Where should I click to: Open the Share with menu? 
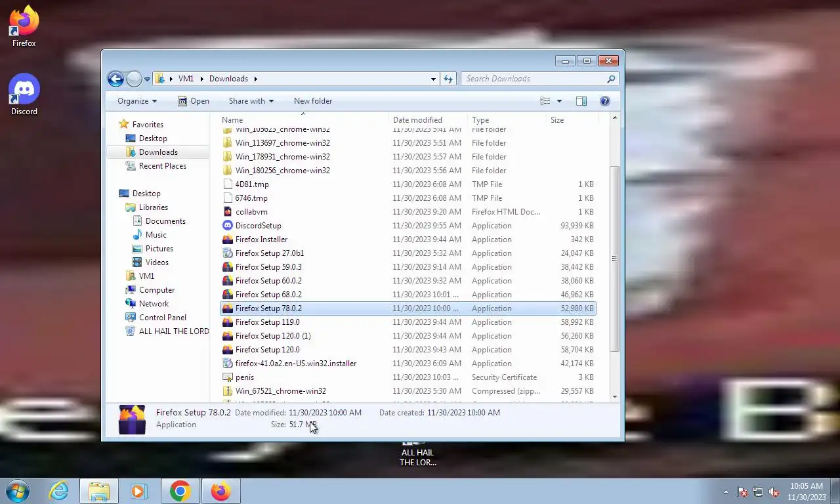click(251, 101)
